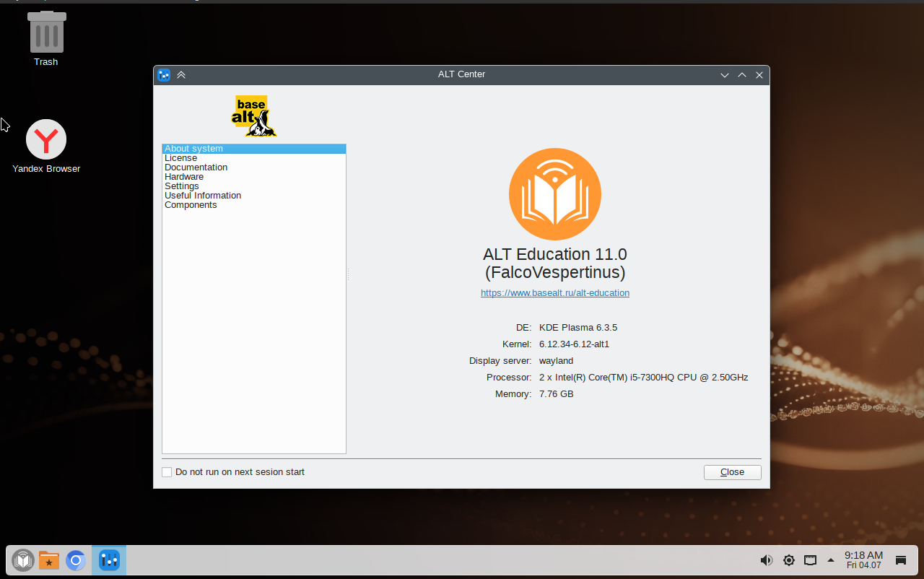Open Hardware section

(254, 177)
